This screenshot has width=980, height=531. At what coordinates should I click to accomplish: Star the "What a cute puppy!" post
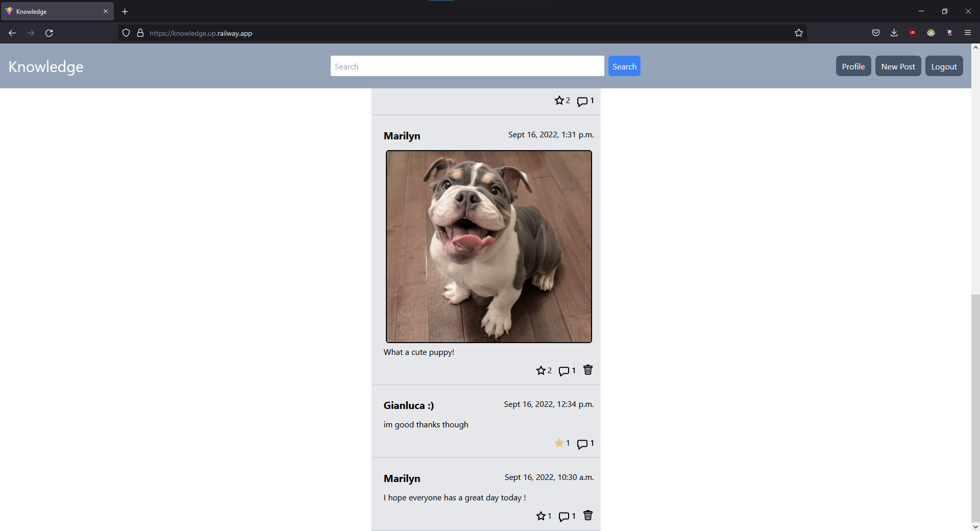pos(541,371)
